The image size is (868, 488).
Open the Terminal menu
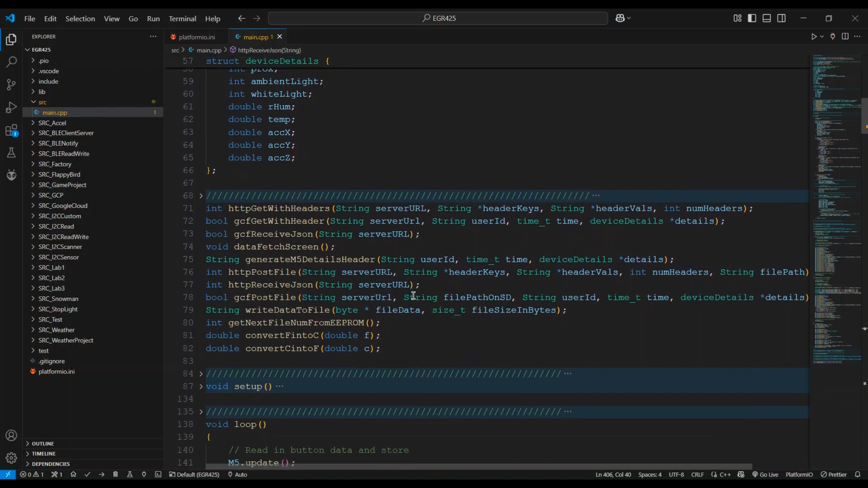pos(182,19)
